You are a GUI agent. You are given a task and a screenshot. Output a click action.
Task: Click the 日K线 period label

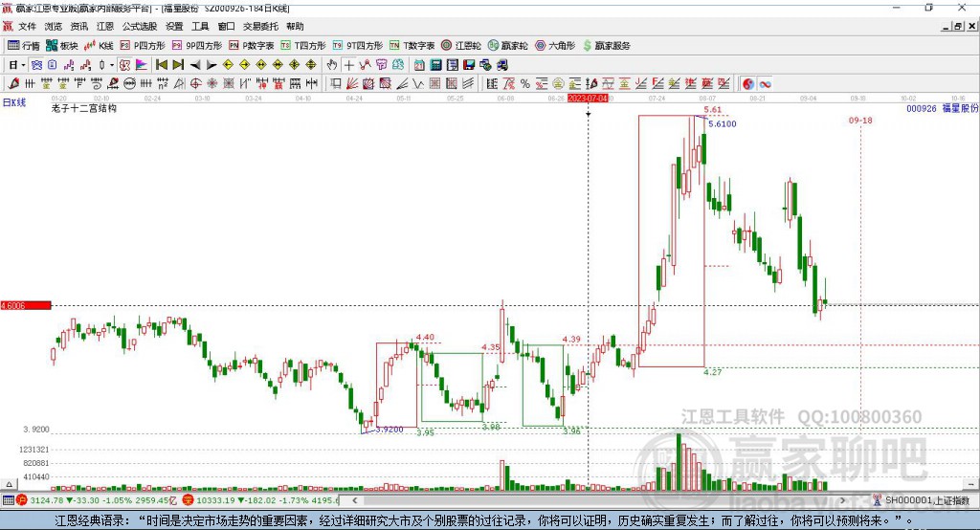click(14, 102)
